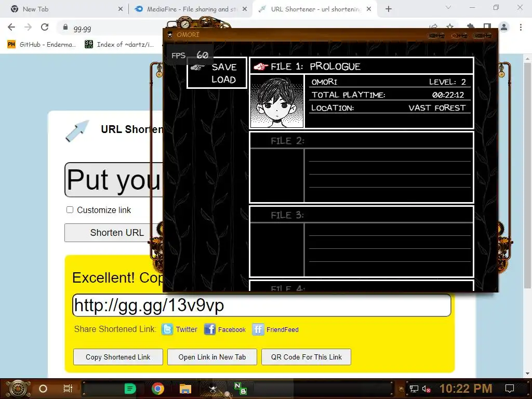Switch to the MediaFire tab
The image size is (532, 399).
tap(190, 9)
